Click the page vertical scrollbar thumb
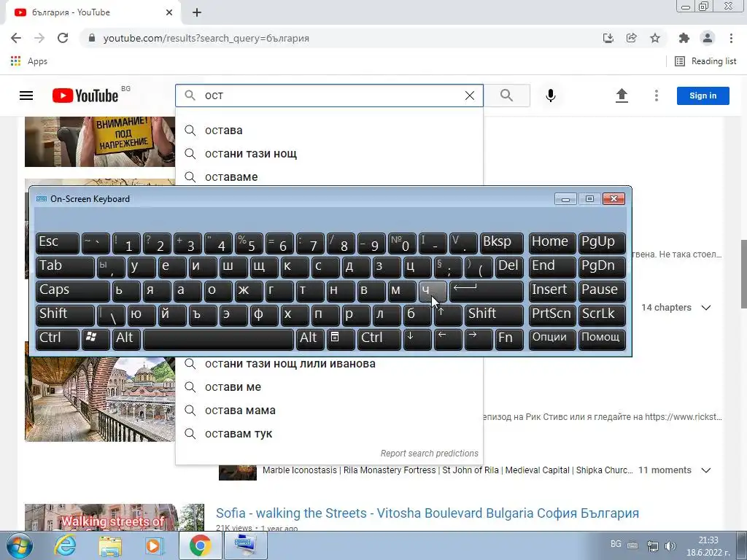The image size is (747, 560). click(x=743, y=274)
